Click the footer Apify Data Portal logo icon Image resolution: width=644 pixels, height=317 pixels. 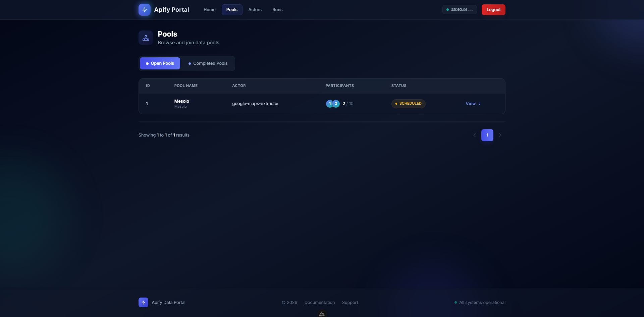pos(143,303)
